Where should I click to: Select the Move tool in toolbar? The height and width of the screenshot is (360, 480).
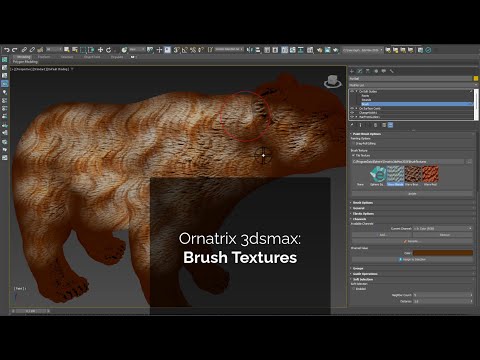pyautogui.click(x=100, y=50)
